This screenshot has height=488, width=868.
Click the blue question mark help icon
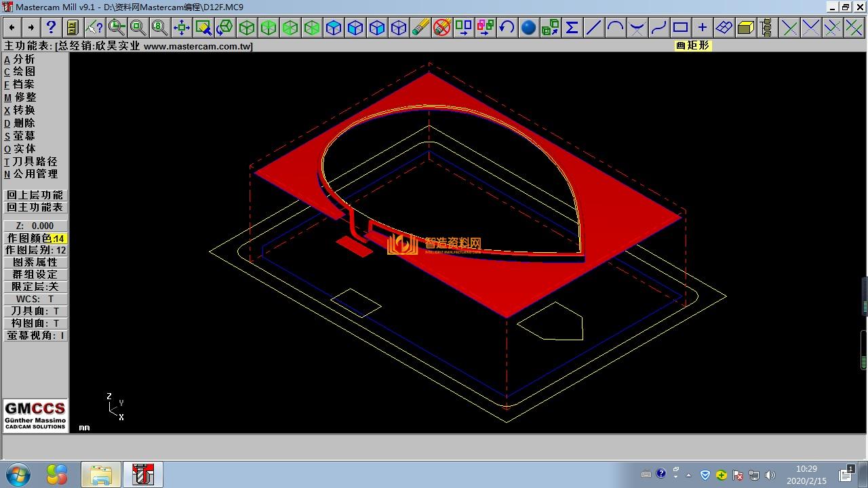(x=51, y=28)
